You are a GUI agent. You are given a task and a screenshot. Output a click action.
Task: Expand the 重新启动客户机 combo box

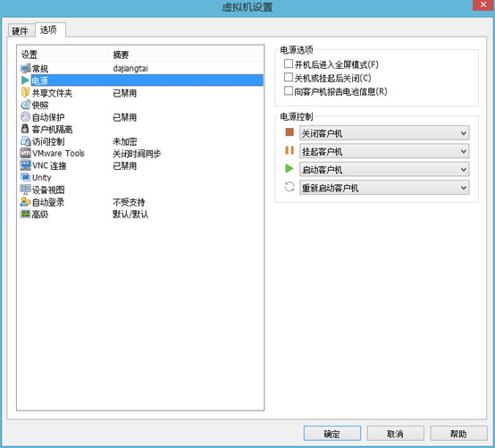click(x=384, y=188)
